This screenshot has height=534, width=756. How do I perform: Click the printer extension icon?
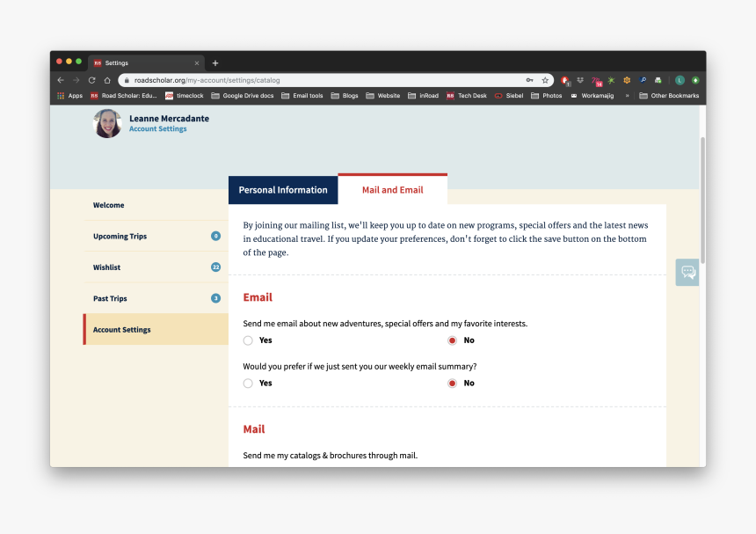click(x=658, y=80)
